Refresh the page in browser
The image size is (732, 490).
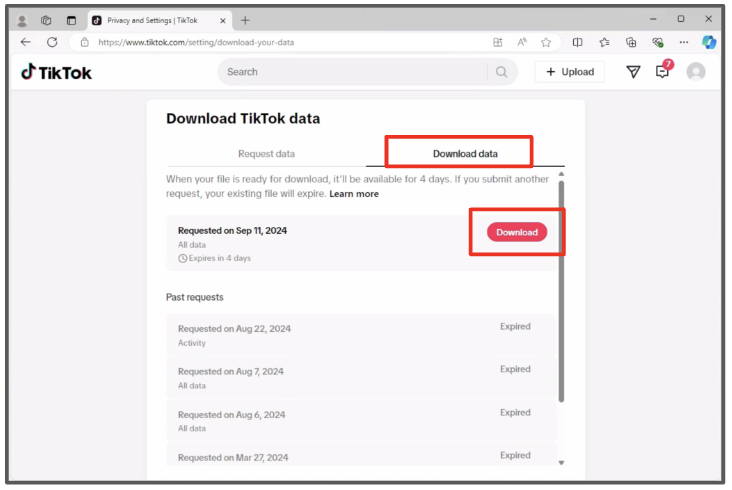[52, 42]
